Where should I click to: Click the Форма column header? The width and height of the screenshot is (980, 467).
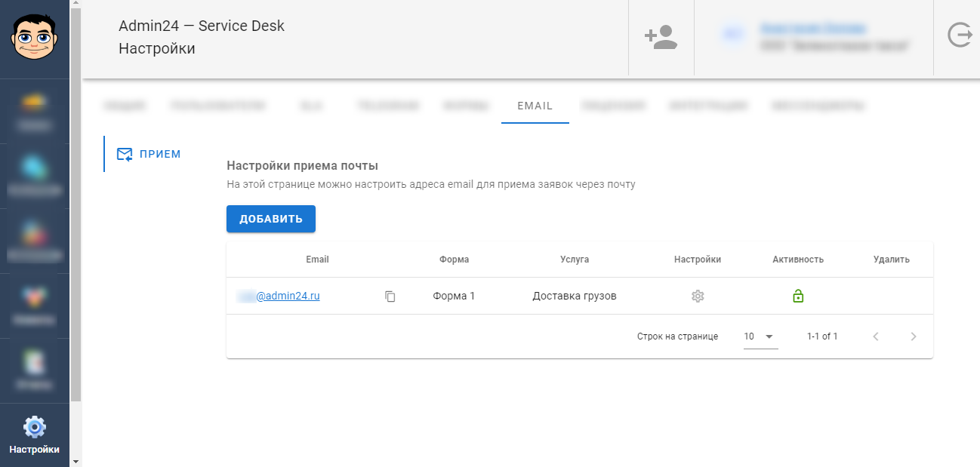454,260
